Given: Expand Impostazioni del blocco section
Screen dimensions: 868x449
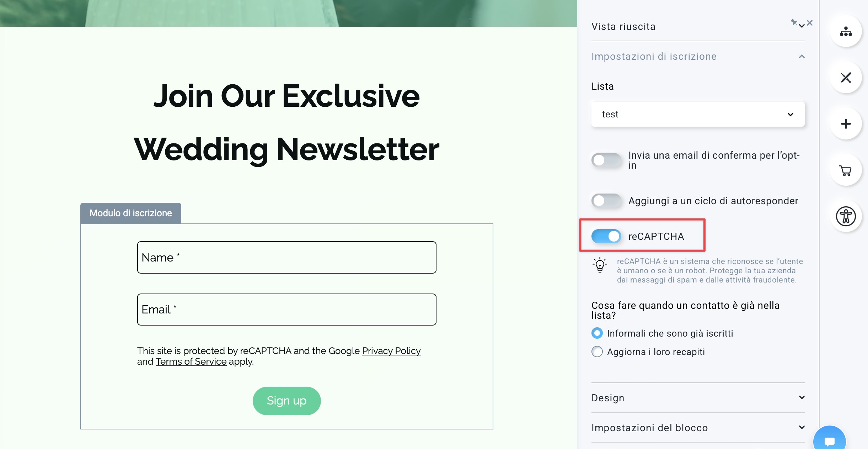Looking at the screenshot, I should [x=698, y=428].
